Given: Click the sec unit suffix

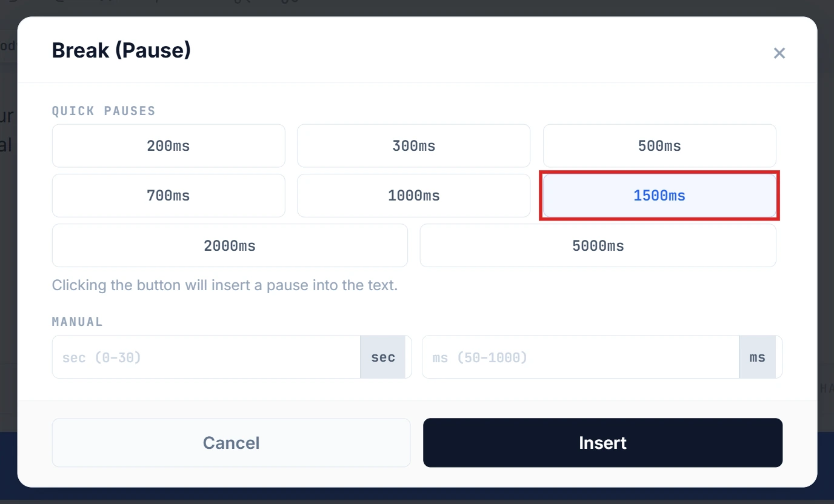Looking at the screenshot, I should click(383, 357).
